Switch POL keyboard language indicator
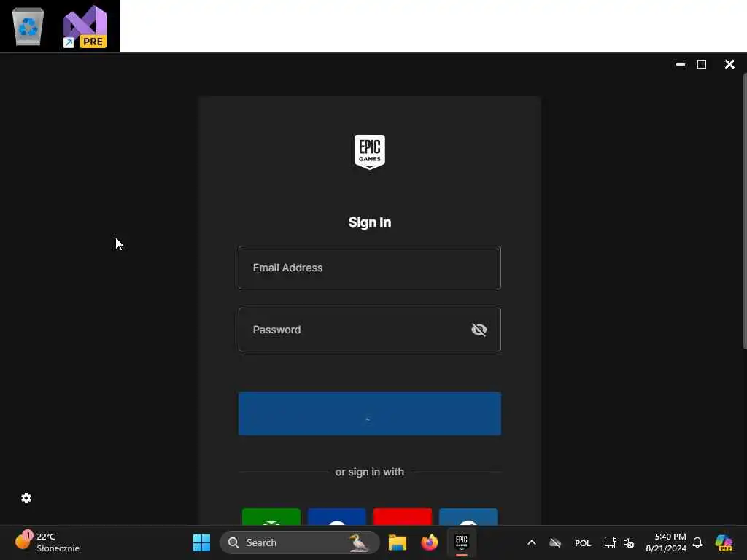 (583, 543)
